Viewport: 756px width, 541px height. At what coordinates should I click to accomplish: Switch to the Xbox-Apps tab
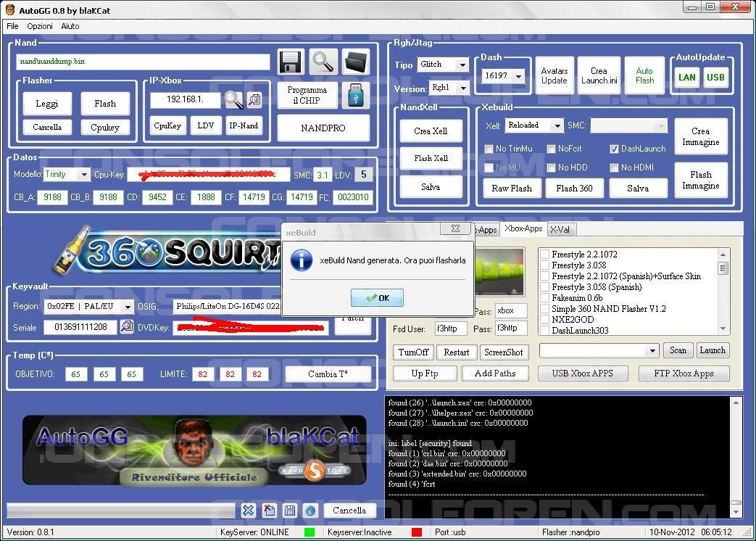pos(523,228)
